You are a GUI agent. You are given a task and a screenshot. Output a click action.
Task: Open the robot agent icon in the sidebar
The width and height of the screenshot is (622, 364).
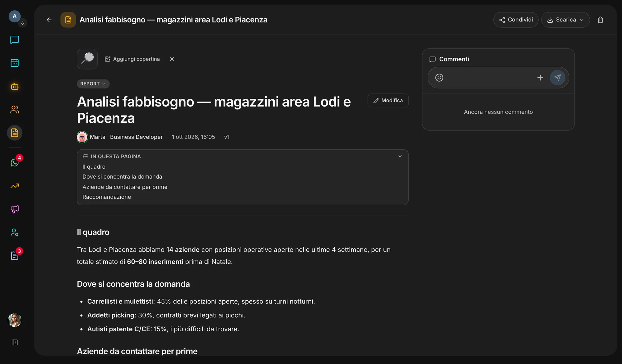[x=15, y=86]
